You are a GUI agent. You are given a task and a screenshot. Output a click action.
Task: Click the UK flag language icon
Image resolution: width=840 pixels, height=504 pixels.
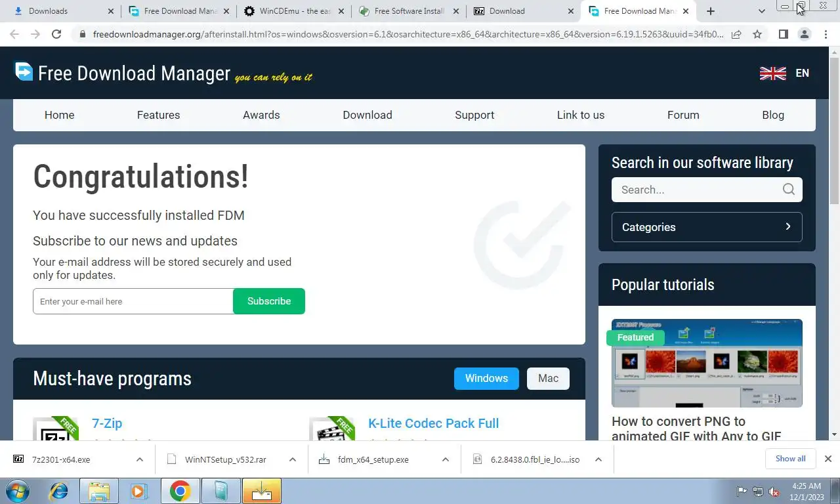point(773,73)
